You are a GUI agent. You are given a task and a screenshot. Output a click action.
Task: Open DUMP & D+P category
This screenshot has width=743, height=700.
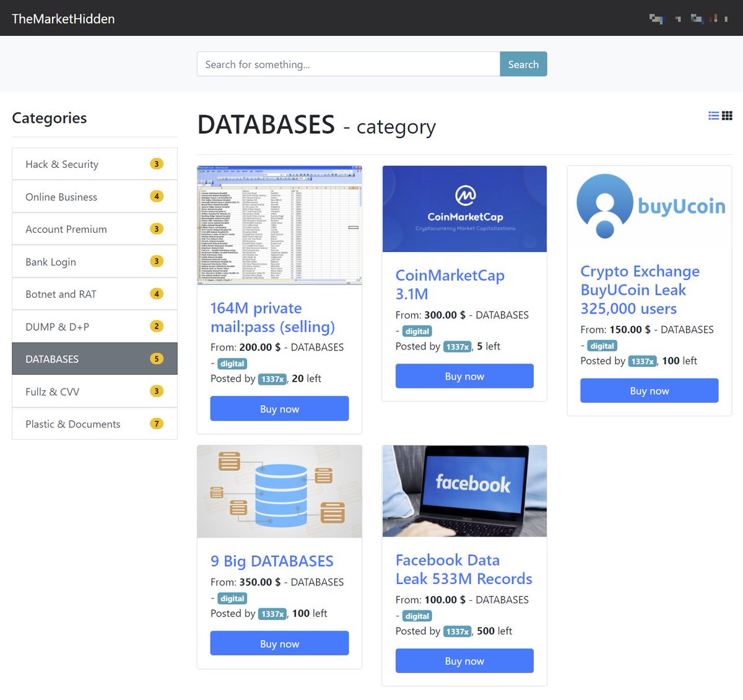pyautogui.click(x=95, y=326)
